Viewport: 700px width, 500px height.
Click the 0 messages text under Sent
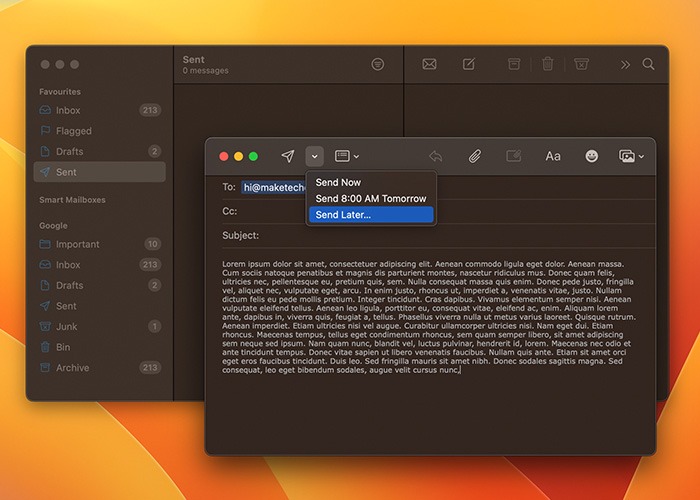click(x=205, y=71)
